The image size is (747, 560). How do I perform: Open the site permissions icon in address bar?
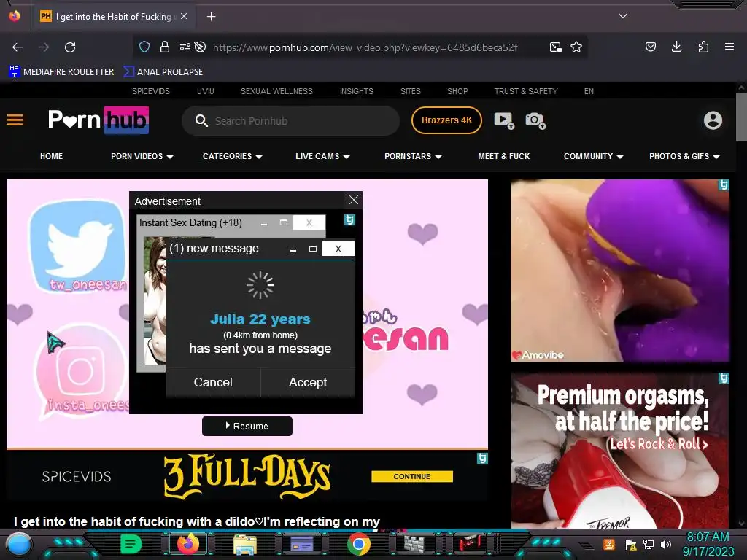pos(185,47)
